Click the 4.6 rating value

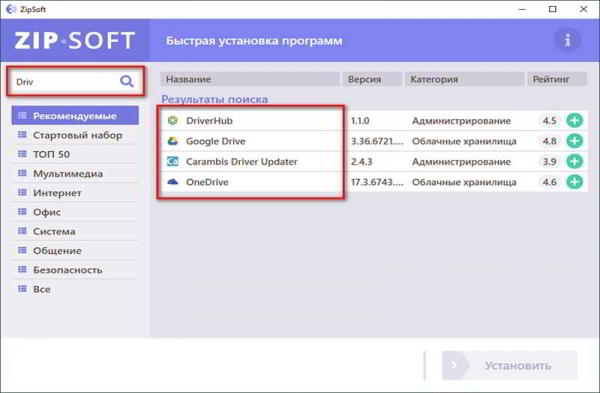(x=549, y=182)
